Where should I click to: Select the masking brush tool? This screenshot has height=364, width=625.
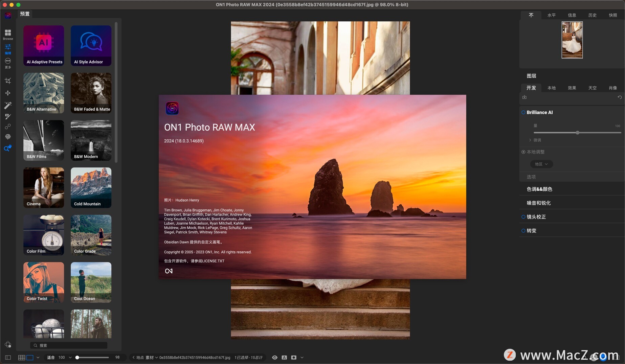(x=8, y=116)
